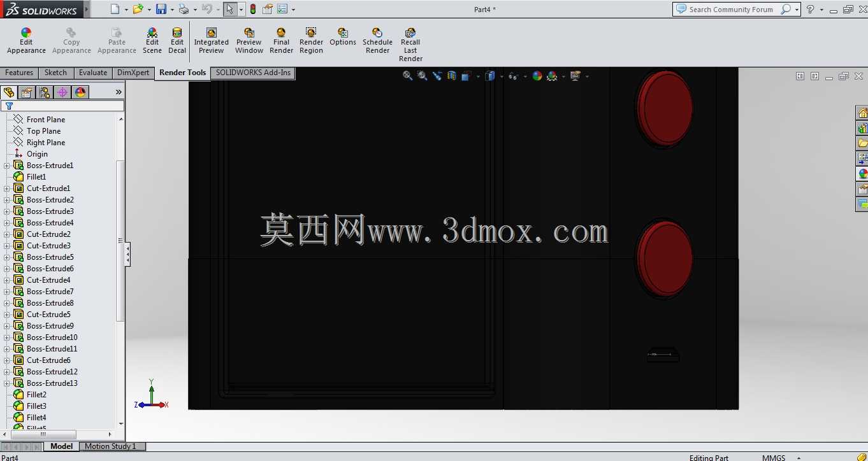868x461 pixels.
Task: Switch to the Evaluate tab
Action: click(93, 73)
